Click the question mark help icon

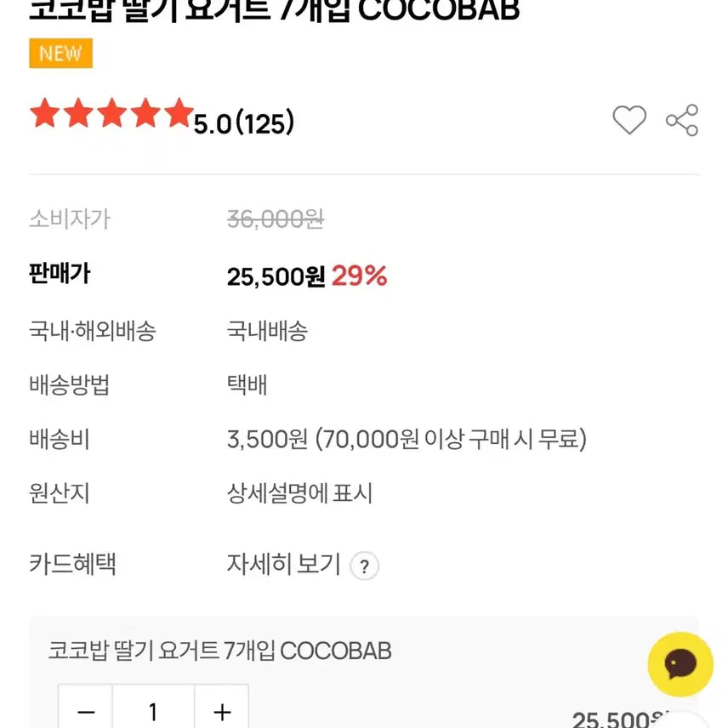(x=365, y=566)
